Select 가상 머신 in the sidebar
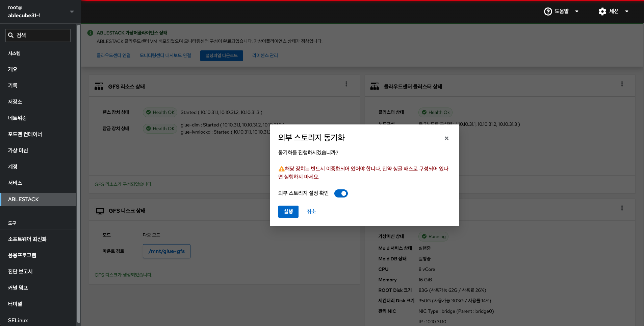Image resolution: width=644 pixels, height=326 pixels. pos(18,150)
